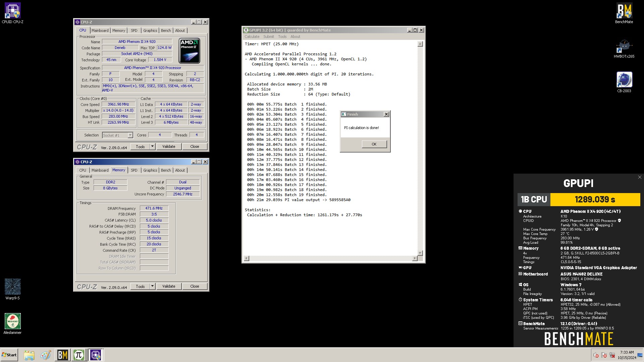Switch to Mainboard tab in top CPU-Z
The height and width of the screenshot is (362, 644).
coord(100,31)
